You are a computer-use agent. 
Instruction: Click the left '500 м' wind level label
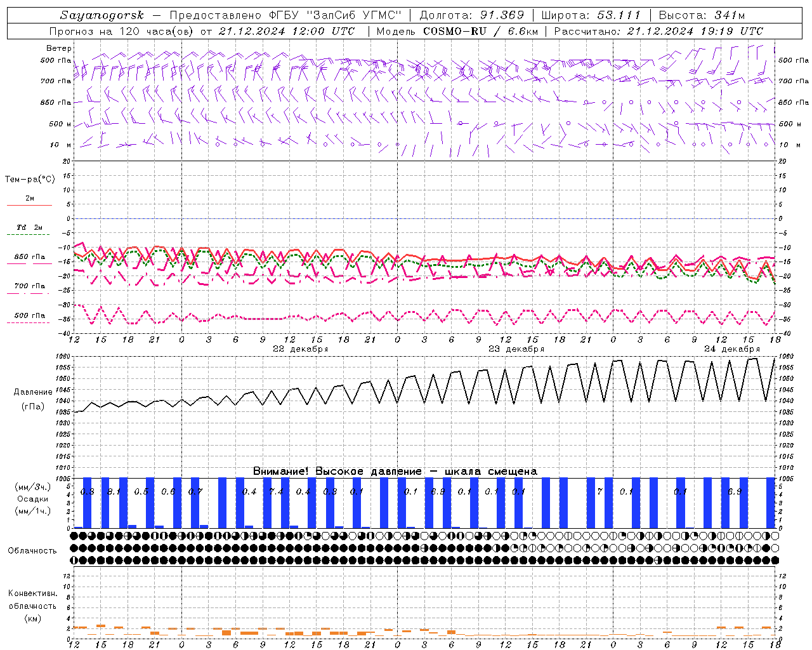[x=60, y=124]
